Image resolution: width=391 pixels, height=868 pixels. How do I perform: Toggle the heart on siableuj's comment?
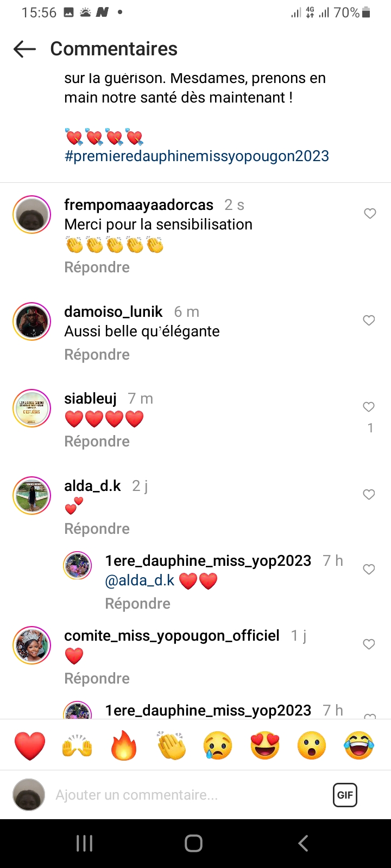tap(369, 407)
